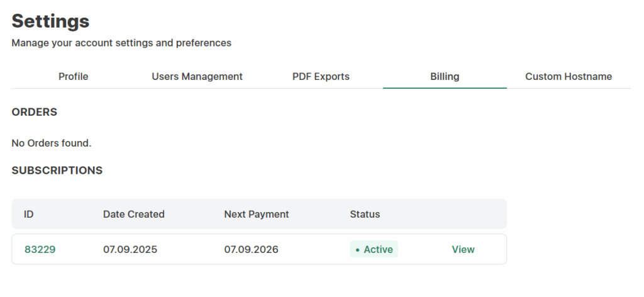
Task: Click the 'Manage your account settings' subtitle
Action: pos(121,43)
